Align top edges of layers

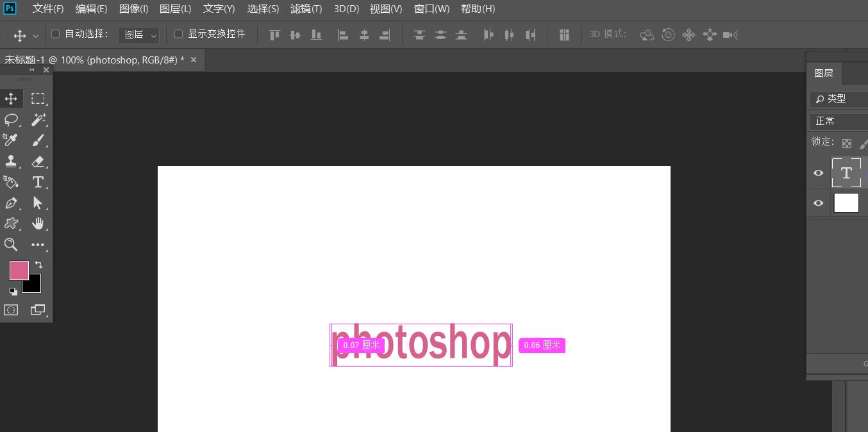point(274,35)
